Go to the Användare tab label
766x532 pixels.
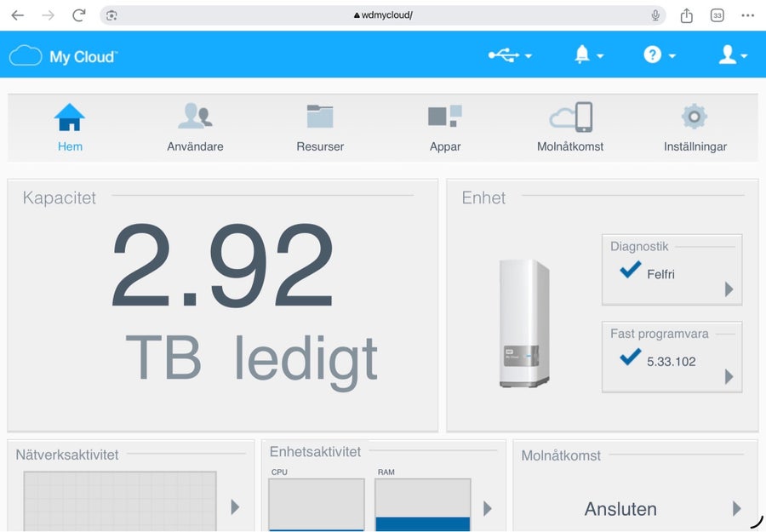[x=195, y=146]
